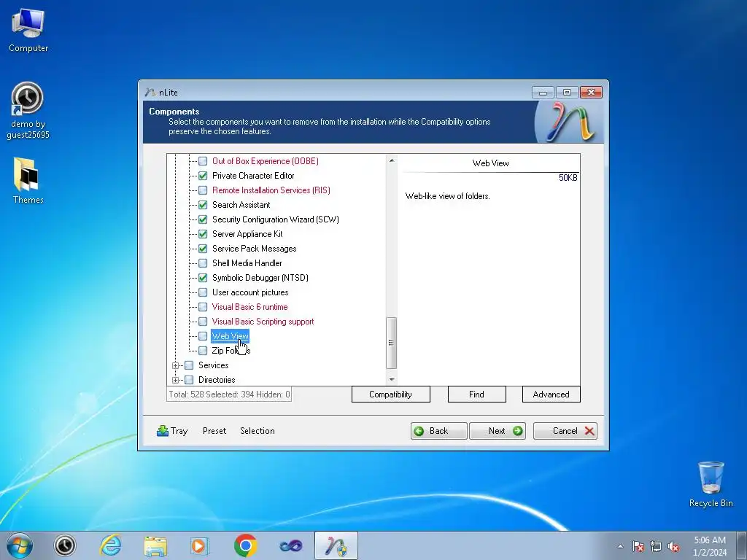Viewport: 747px width, 560px height.
Task: Select the Visual Basic 6 runtime label
Action: (249, 307)
